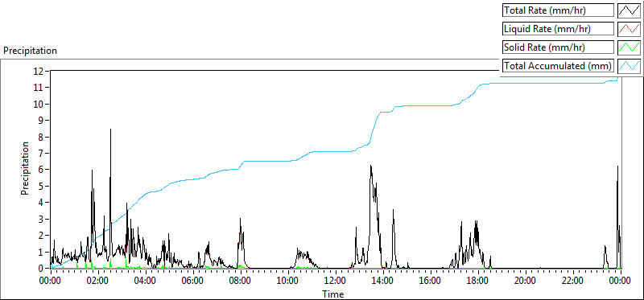Click the Time axis label

tap(333, 294)
